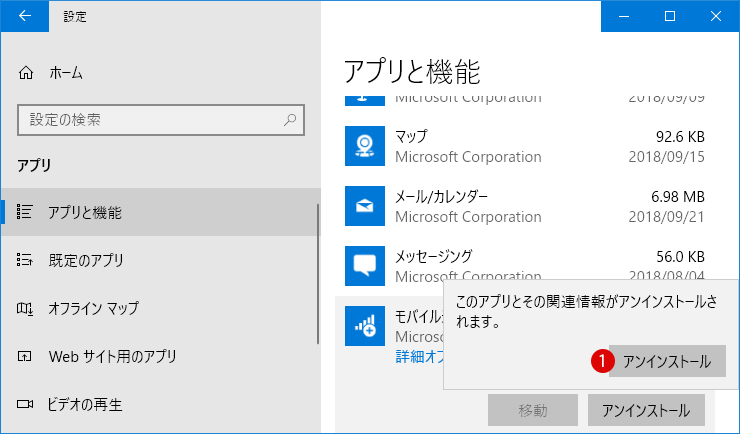740x434 pixels.
Task: Click the 92.6 KB size value
Action: coord(680,137)
